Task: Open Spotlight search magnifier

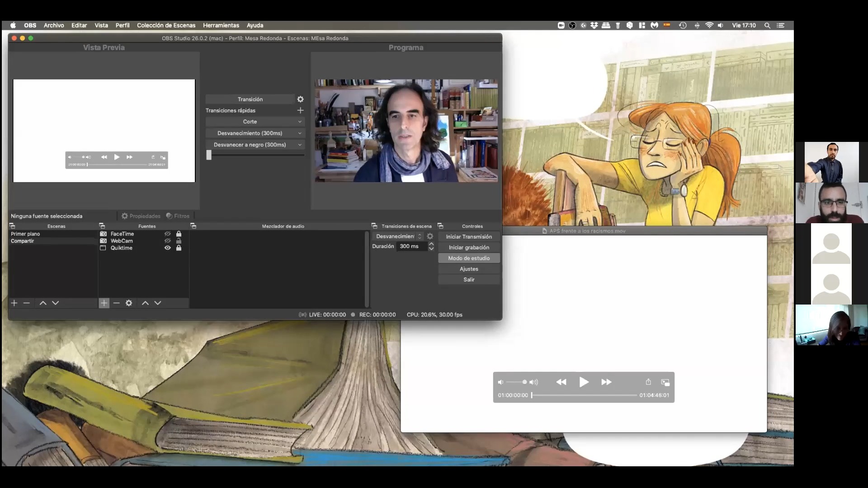Action: click(767, 25)
